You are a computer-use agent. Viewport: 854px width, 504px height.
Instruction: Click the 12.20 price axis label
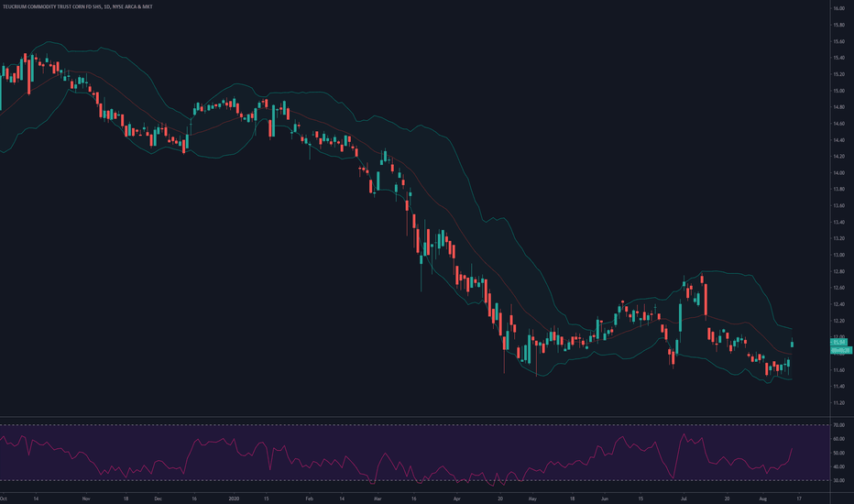(838, 321)
